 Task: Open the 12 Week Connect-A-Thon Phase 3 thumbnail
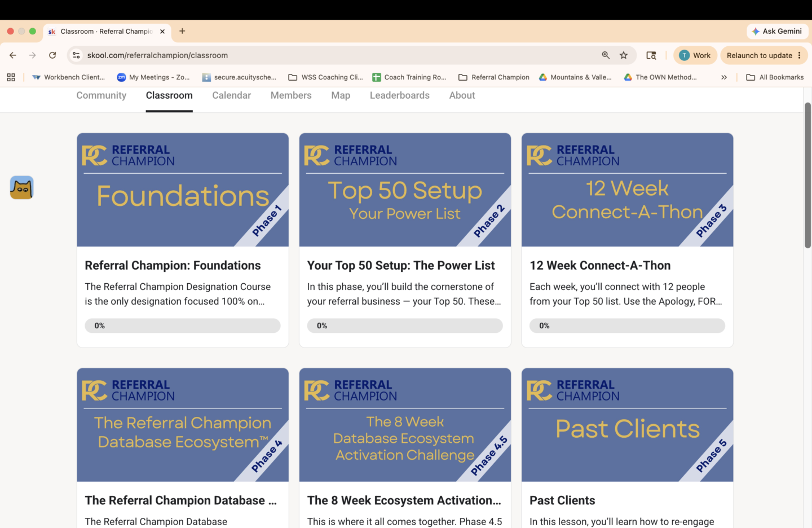(628, 190)
